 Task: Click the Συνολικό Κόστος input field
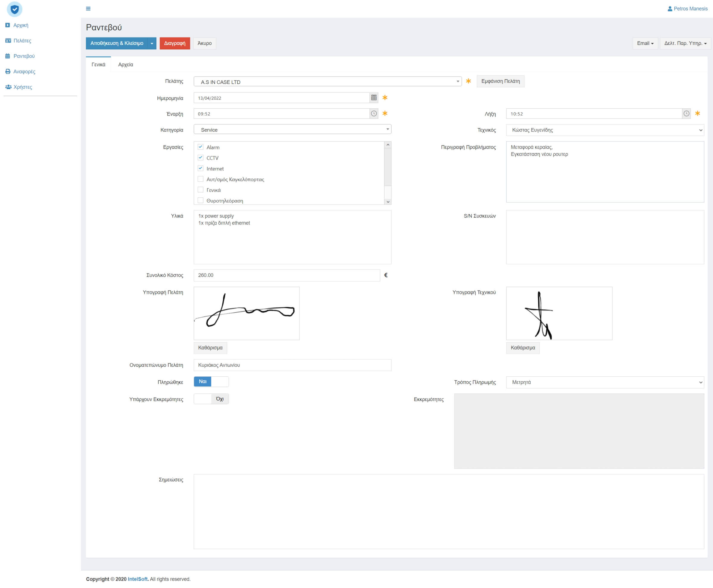coord(287,275)
